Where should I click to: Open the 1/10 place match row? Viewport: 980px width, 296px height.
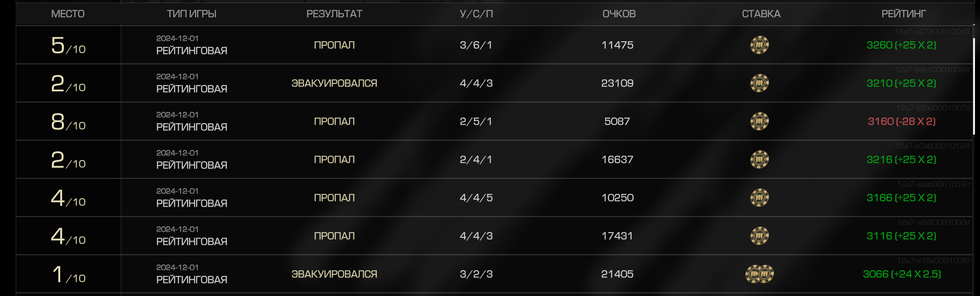click(494, 274)
